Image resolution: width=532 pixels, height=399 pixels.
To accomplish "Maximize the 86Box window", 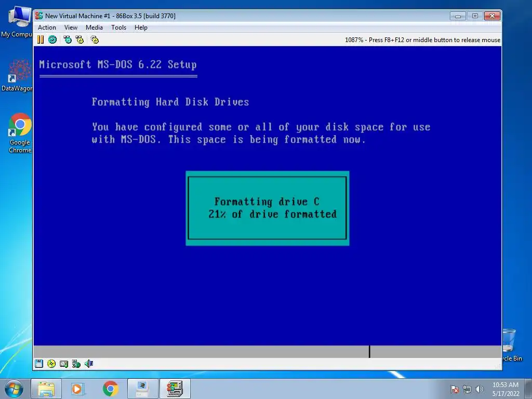I will (475, 16).
